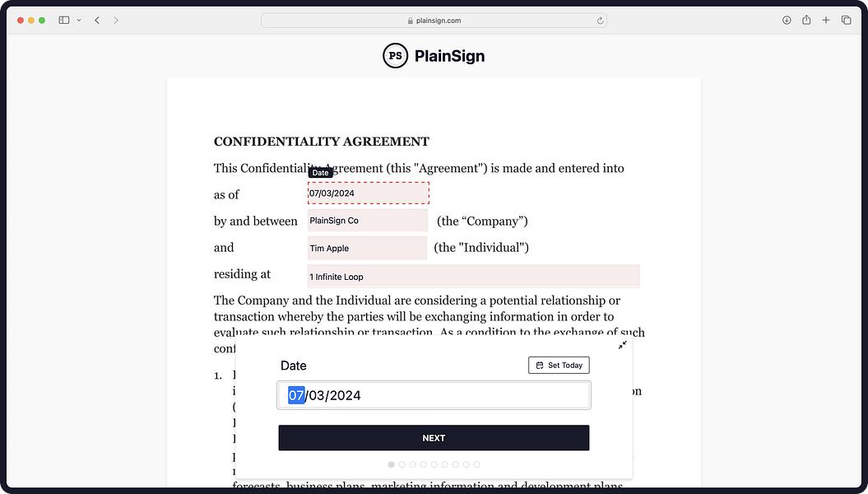Open a new tab with the plus icon
Image resolution: width=868 pixels, height=494 pixels.
[x=825, y=20]
